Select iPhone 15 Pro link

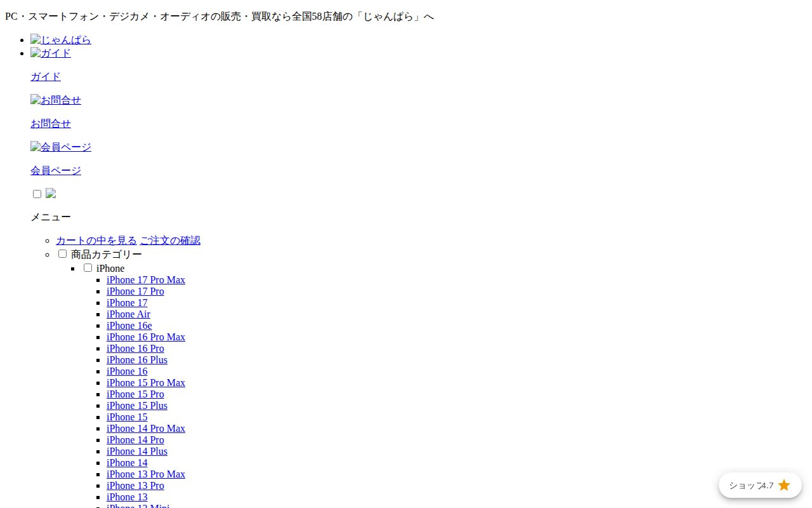tap(135, 394)
